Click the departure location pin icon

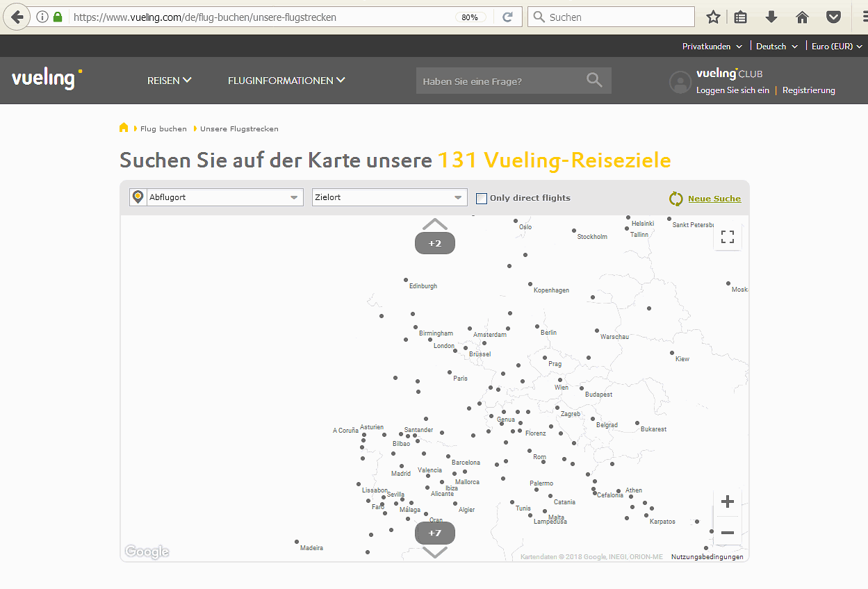coord(138,197)
